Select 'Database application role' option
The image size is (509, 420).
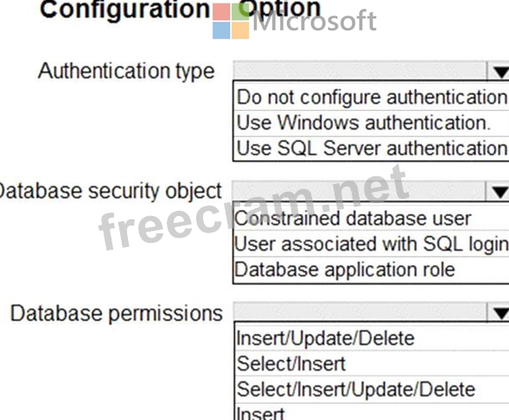click(372, 270)
